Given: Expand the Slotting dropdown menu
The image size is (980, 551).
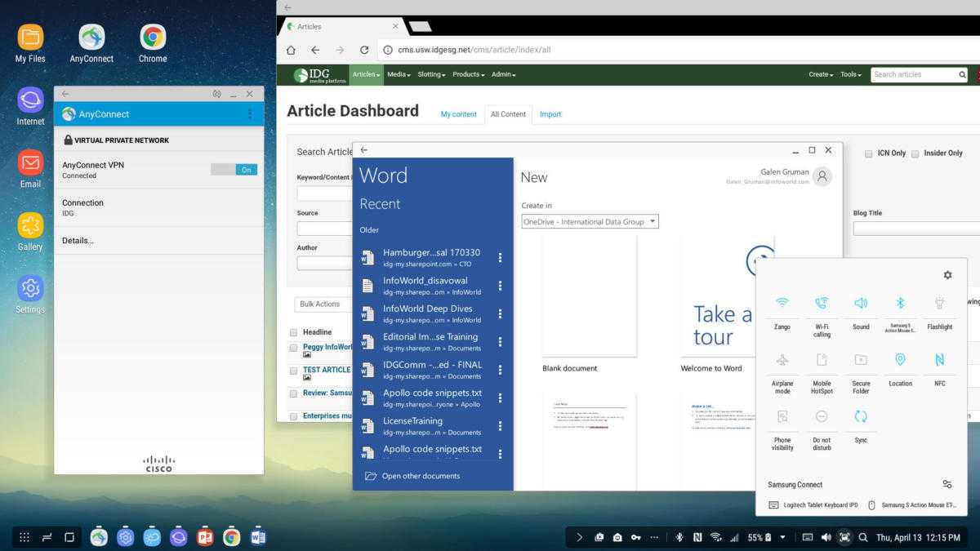Looking at the screenshot, I should tap(431, 74).
